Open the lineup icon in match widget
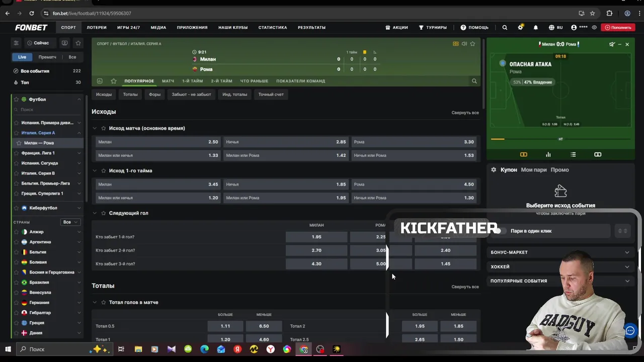 (598, 154)
